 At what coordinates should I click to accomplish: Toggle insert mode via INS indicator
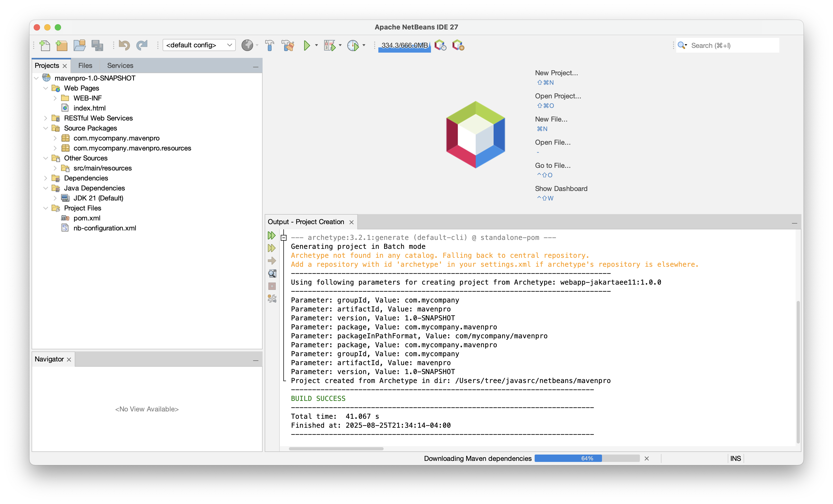[736, 458]
